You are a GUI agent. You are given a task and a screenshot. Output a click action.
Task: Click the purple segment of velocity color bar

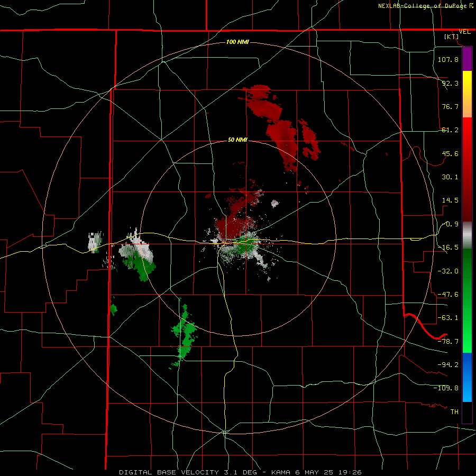(467, 59)
